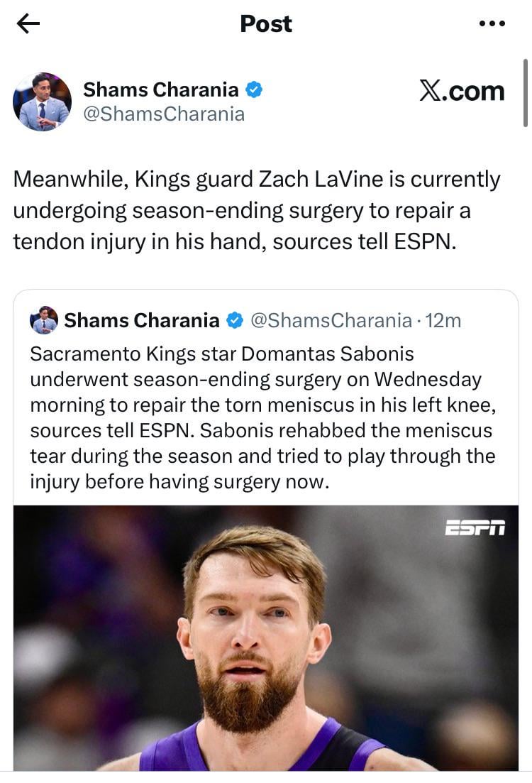This screenshot has height=783, width=532.
Task: Click the Shams Charania name in the quoted post
Action: tap(142, 321)
